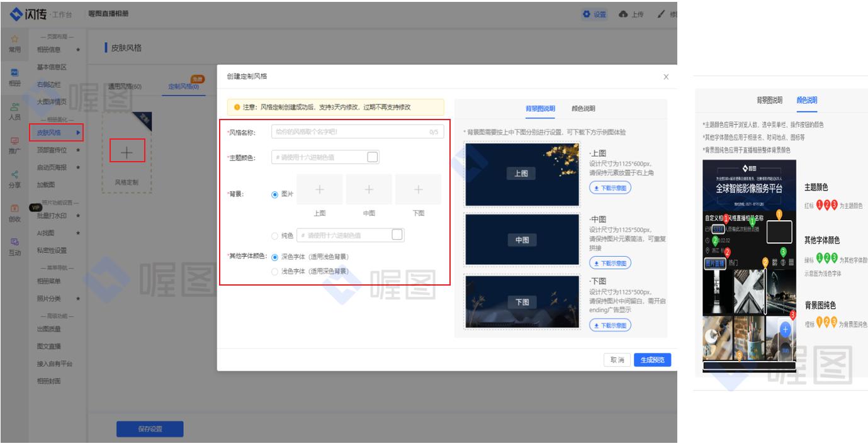The image size is (868, 446).
Task: Open the 常用 sidebar section
Action: (14, 44)
